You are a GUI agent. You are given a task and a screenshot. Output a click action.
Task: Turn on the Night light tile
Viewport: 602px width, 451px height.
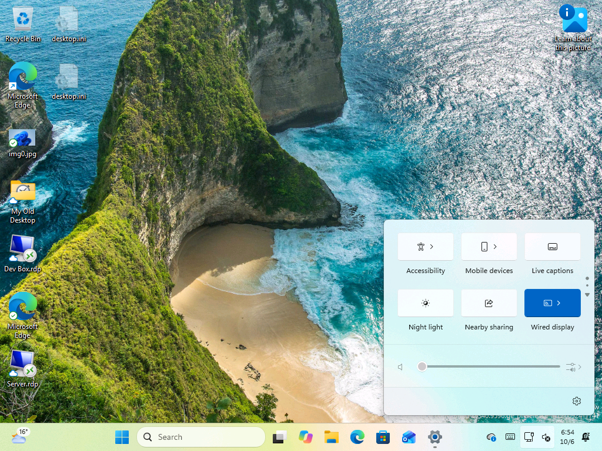pos(425,303)
